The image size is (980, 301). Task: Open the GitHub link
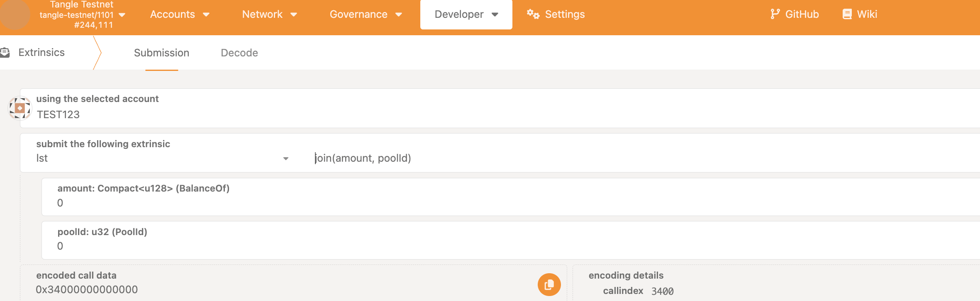[802, 15]
